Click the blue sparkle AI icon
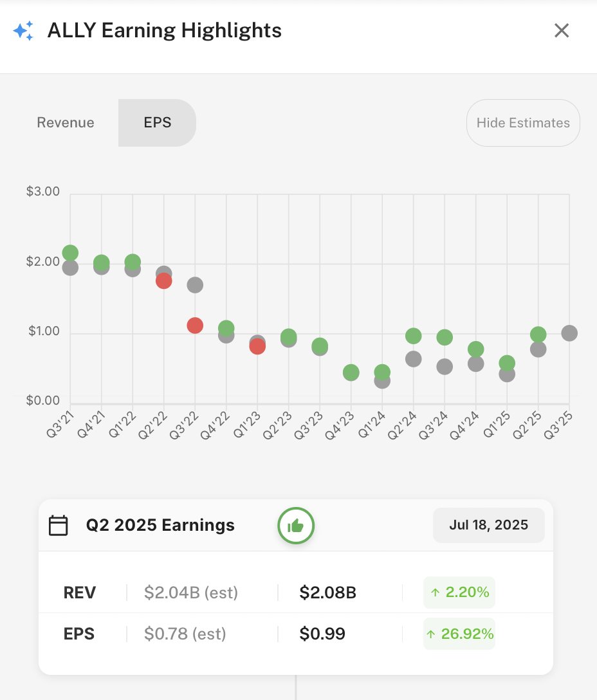Image resolution: width=597 pixels, height=700 pixels. click(23, 31)
